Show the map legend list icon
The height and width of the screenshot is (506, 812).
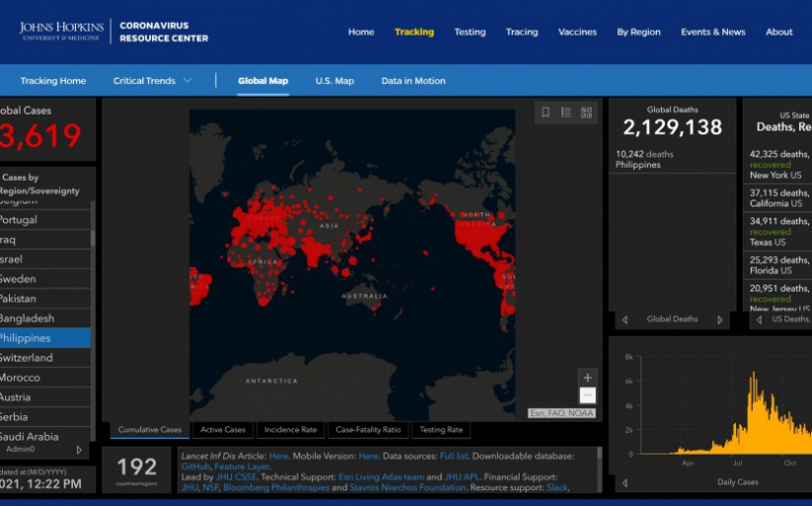[566, 113]
